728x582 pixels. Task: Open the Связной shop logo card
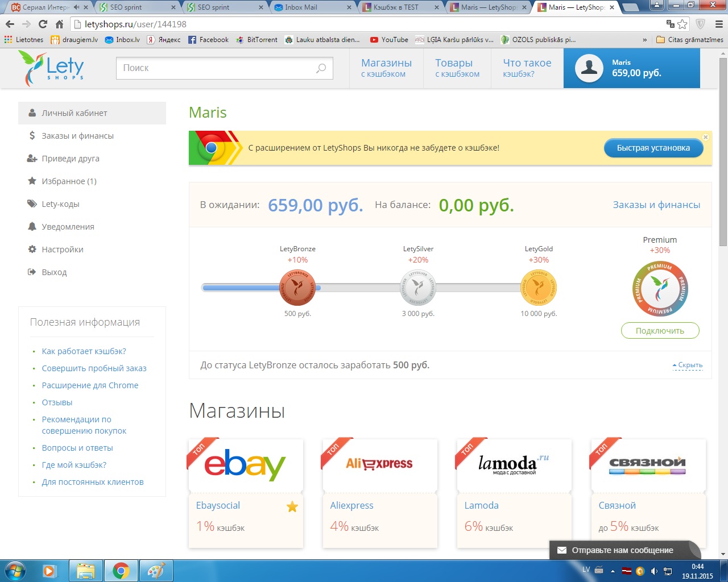coord(648,465)
